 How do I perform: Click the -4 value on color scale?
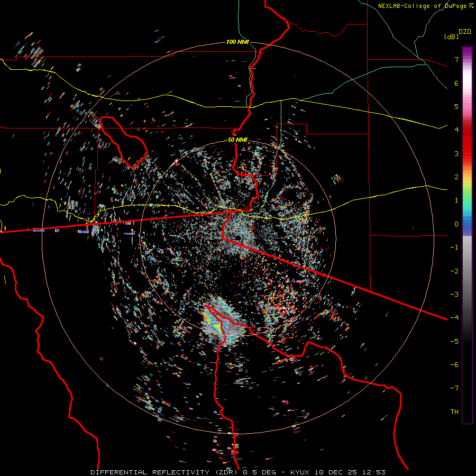click(x=454, y=318)
